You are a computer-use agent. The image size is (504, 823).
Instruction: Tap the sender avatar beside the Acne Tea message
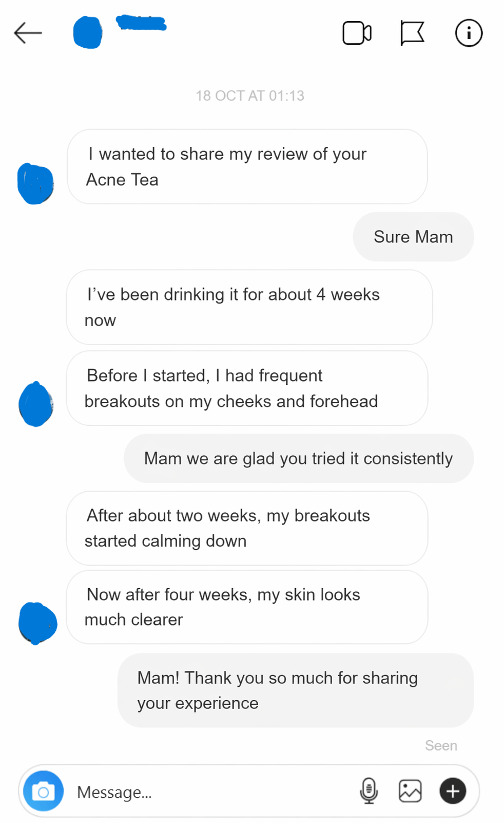point(35,182)
